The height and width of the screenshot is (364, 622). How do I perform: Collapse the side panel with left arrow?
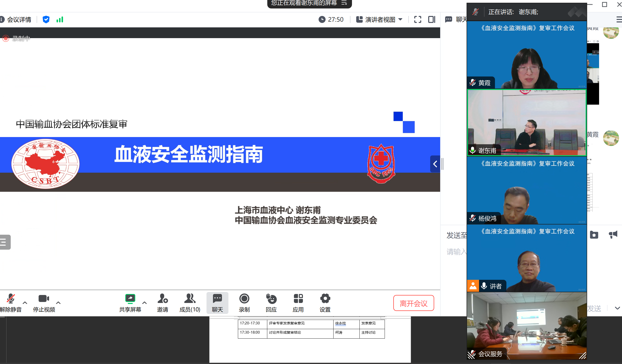coord(435,164)
